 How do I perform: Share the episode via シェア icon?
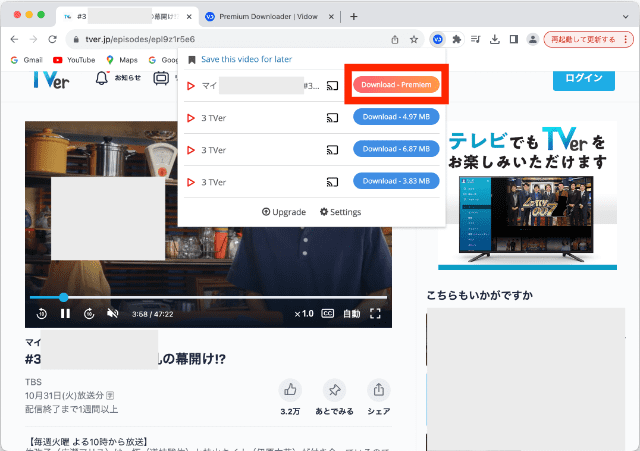tap(379, 390)
